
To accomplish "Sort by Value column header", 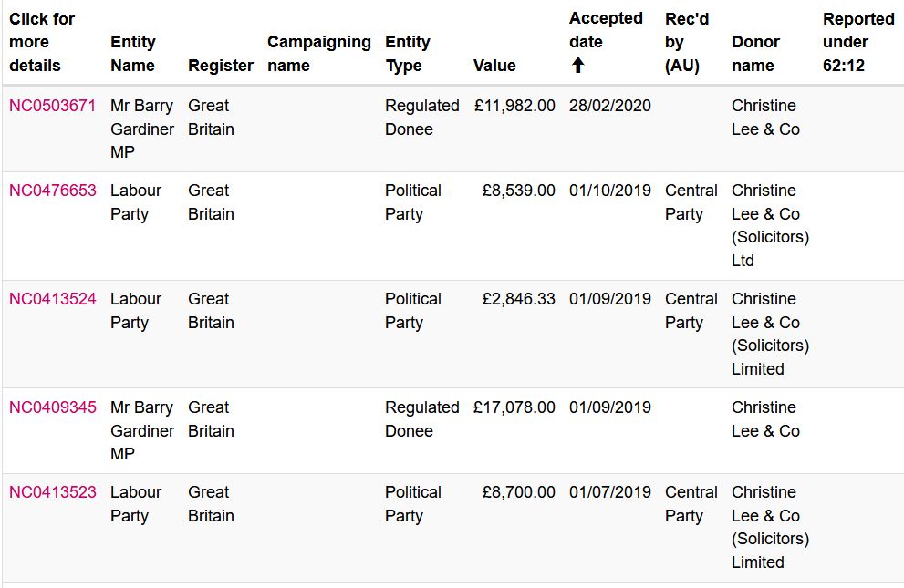I will (494, 65).
